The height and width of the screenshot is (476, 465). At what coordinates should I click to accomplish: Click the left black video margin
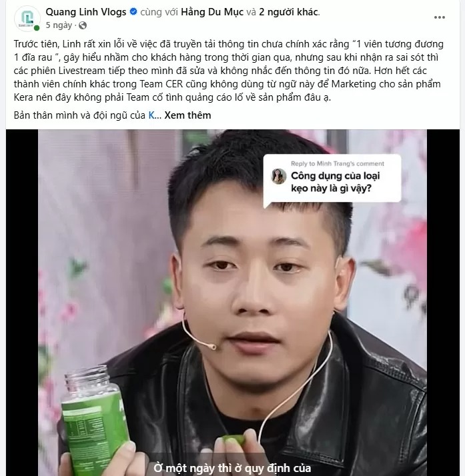pyautogui.click(x=22, y=303)
